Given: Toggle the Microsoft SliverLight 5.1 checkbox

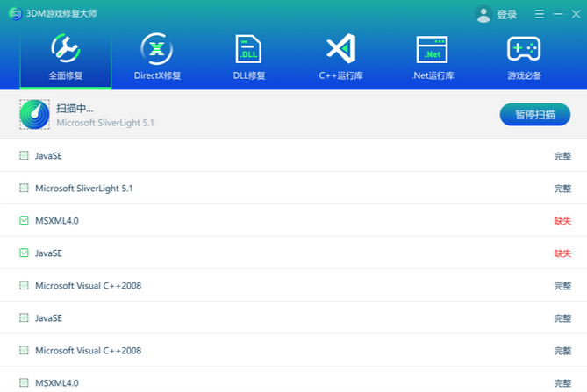Looking at the screenshot, I should coord(24,189).
